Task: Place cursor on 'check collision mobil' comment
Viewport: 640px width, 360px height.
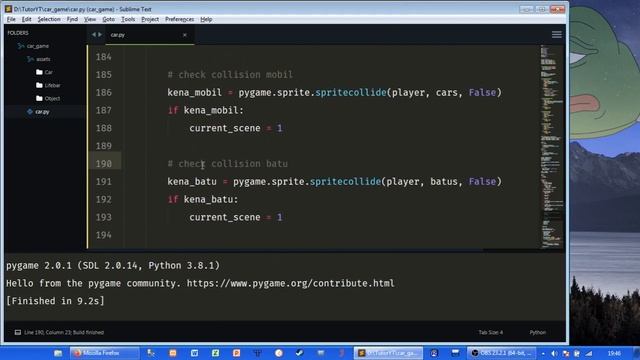Action: click(230, 75)
